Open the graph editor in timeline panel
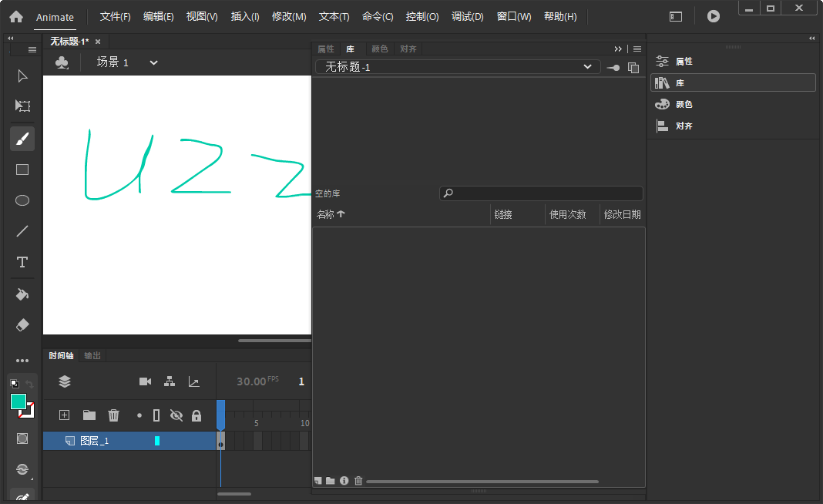The image size is (823, 504). tap(194, 381)
